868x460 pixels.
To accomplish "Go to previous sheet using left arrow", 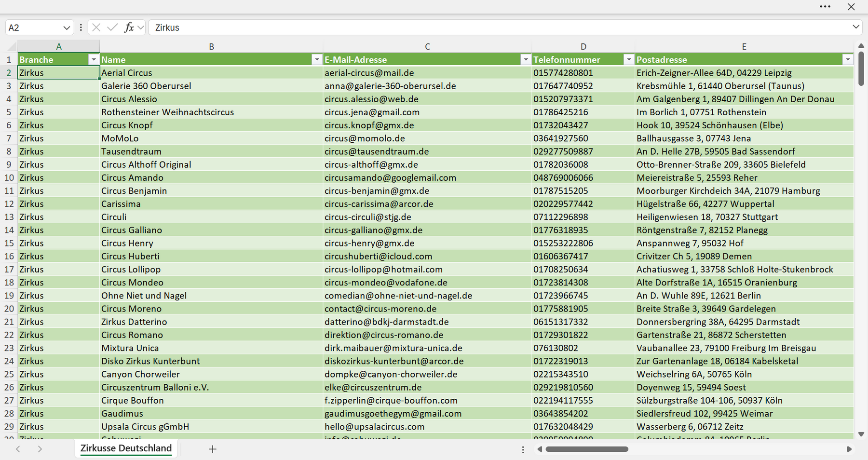I will 18,449.
